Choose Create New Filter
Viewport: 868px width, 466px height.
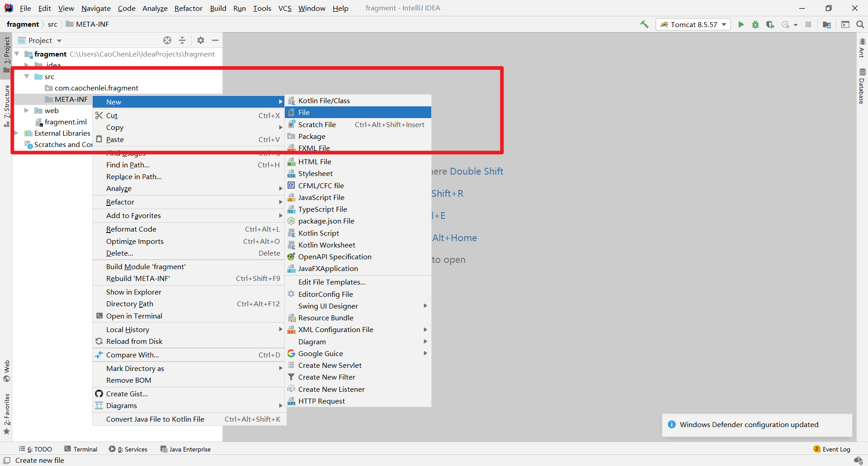(358, 377)
